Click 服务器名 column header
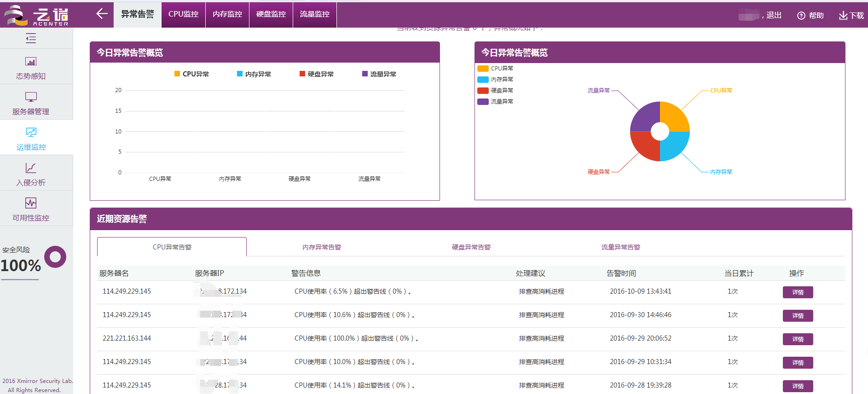 click(114, 273)
